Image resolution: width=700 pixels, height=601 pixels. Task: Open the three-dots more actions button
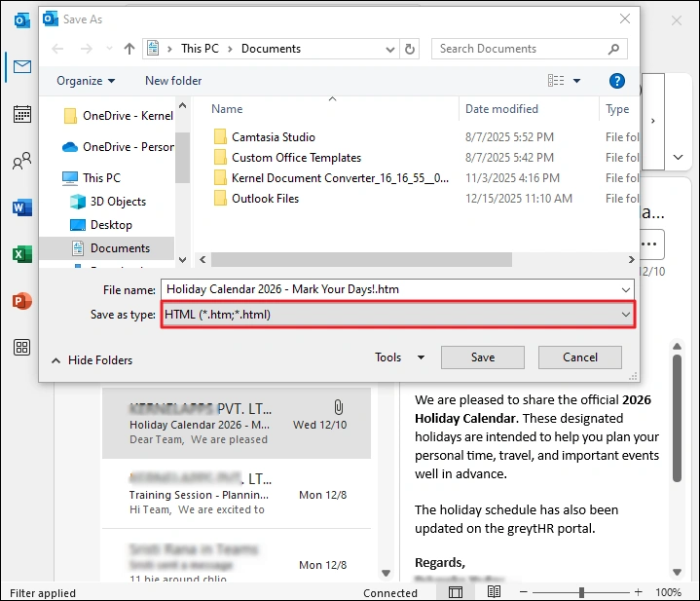tap(649, 244)
